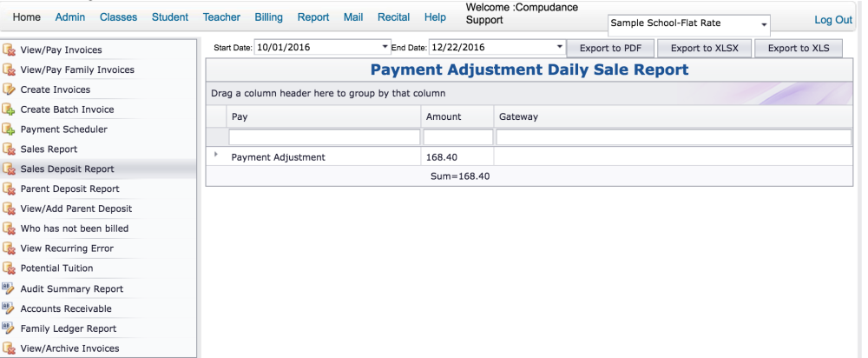The height and width of the screenshot is (358, 868).
Task: Click the View/Add Parent Deposit icon
Action: click(9, 209)
